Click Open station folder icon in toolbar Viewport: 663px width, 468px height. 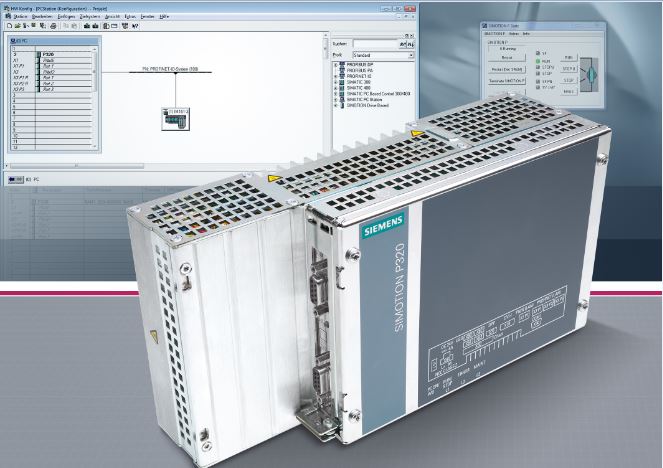(18, 26)
